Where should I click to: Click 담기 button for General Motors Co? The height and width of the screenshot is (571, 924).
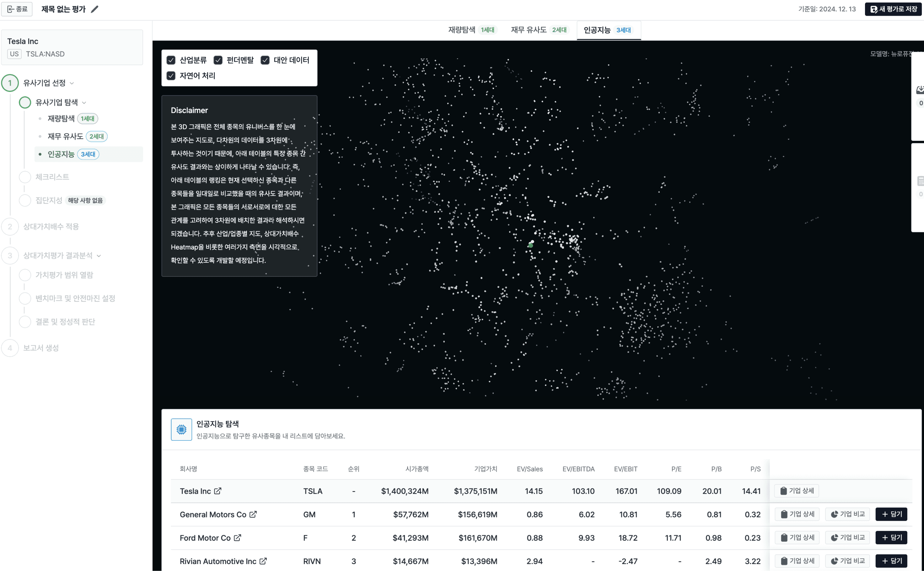(x=891, y=514)
